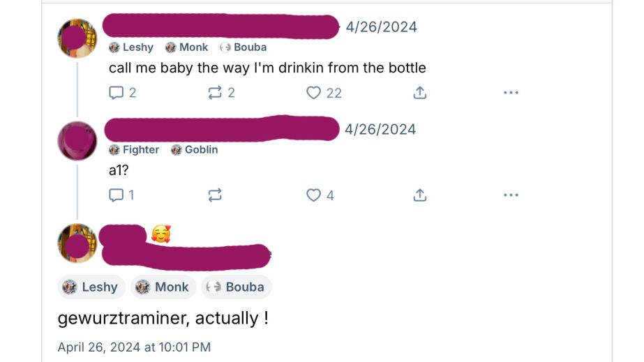The width and height of the screenshot is (644, 362).
Task: Share the 'a1?' post
Action: point(420,195)
